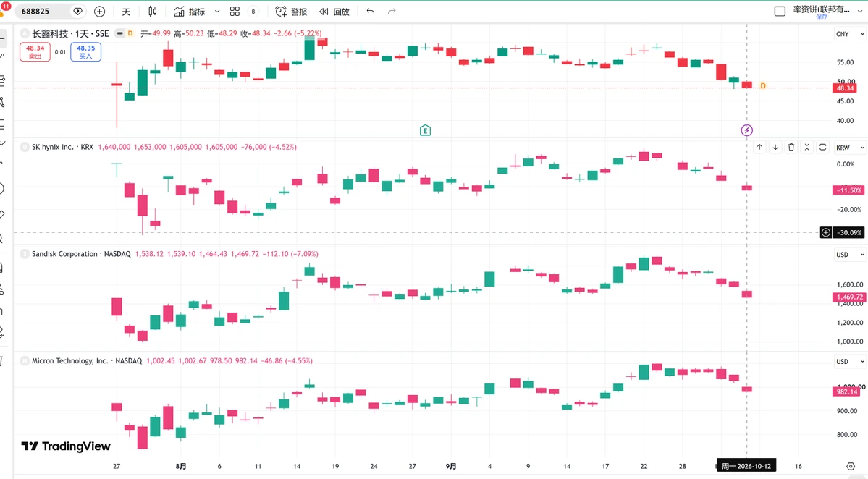Click the 1,469.72 Sandisk price label
The height and width of the screenshot is (479, 868).
[848, 297]
